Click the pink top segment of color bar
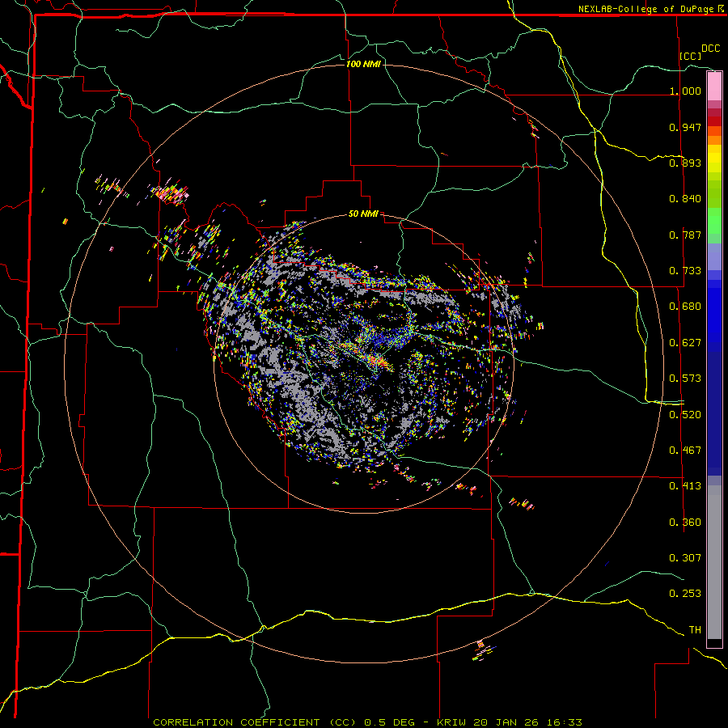The width and height of the screenshot is (728, 728). [714, 87]
